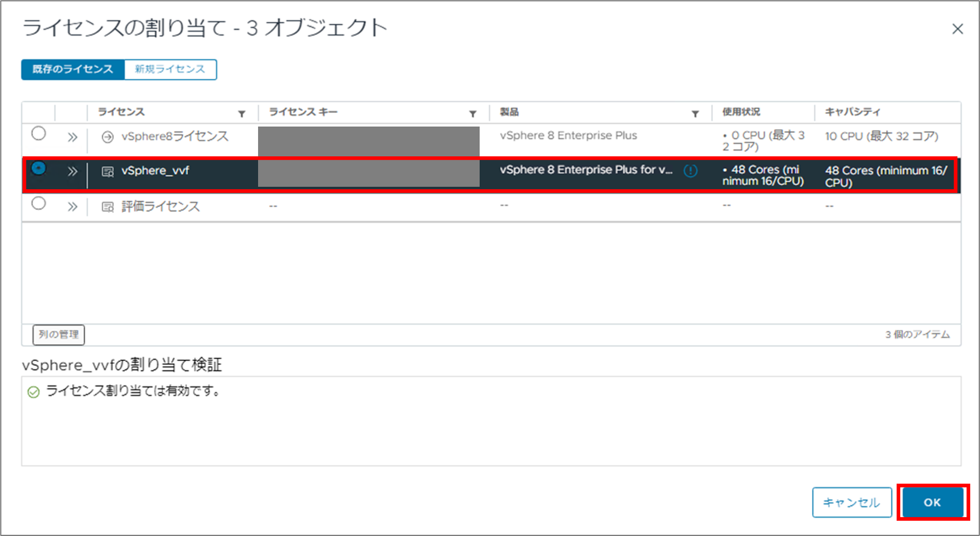The height and width of the screenshot is (536, 980).
Task: Click the 使用状況 column header
Action: coord(741,112)
